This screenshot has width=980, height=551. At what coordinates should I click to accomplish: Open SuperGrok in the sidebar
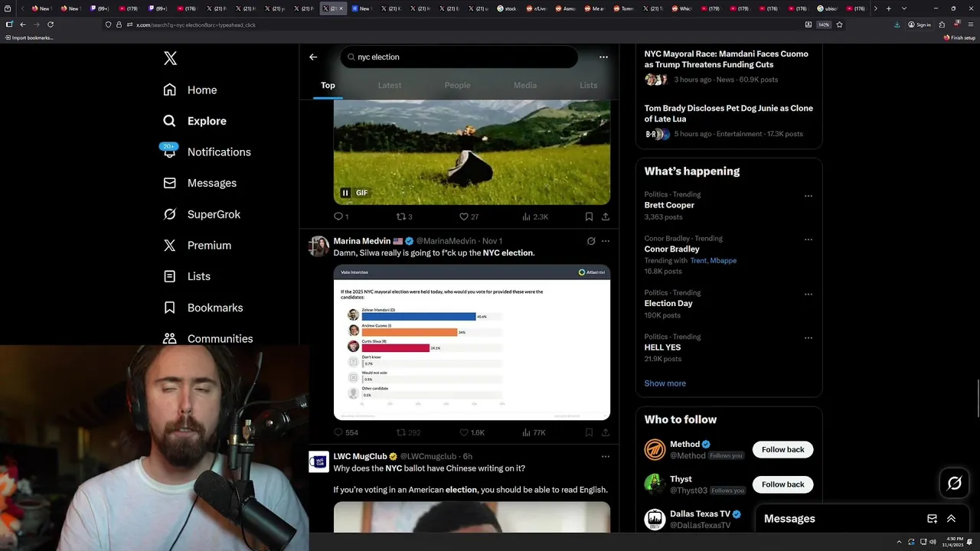pos(202,214)
